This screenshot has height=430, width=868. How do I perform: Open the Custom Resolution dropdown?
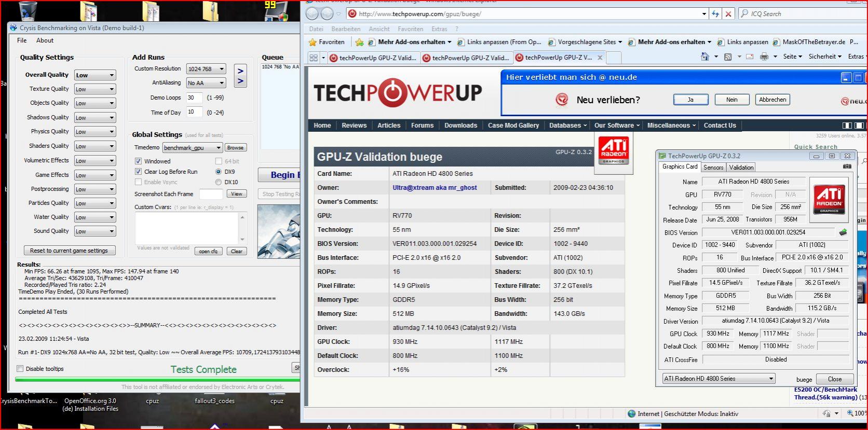(206, 69)
